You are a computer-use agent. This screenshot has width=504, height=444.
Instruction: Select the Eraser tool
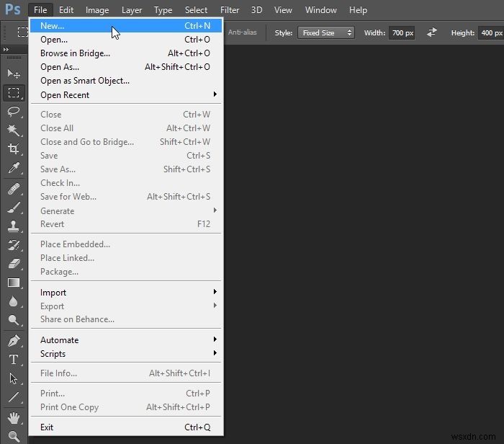point(14,264)
